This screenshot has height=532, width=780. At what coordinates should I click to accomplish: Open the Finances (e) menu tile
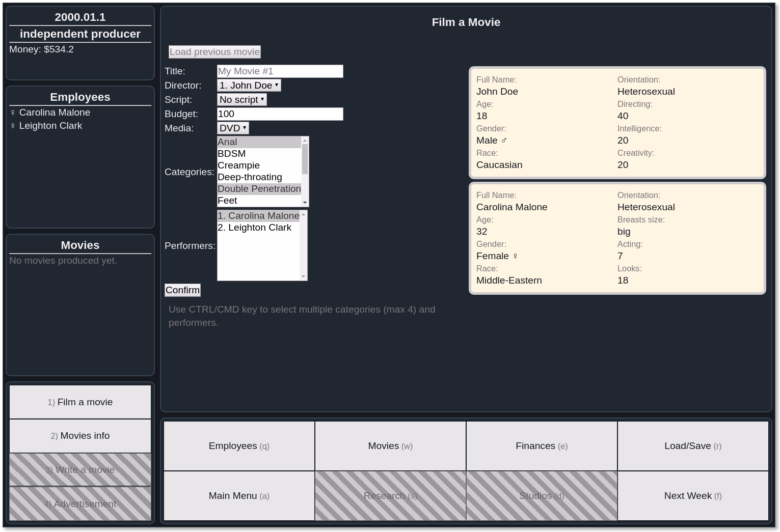point(542,446)
